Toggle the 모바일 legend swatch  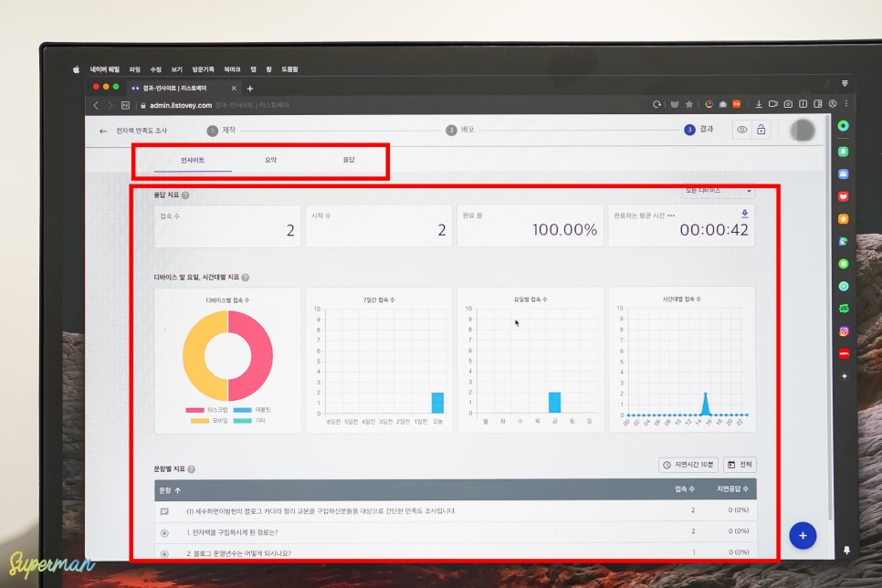point(200,421)
